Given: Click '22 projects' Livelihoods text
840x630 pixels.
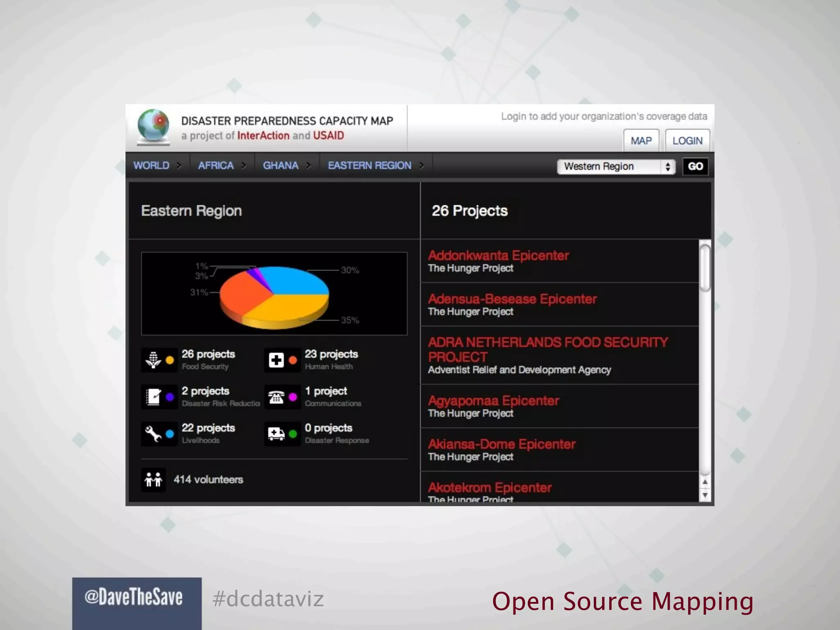Looking at the screenshot, I should [208, 428].
